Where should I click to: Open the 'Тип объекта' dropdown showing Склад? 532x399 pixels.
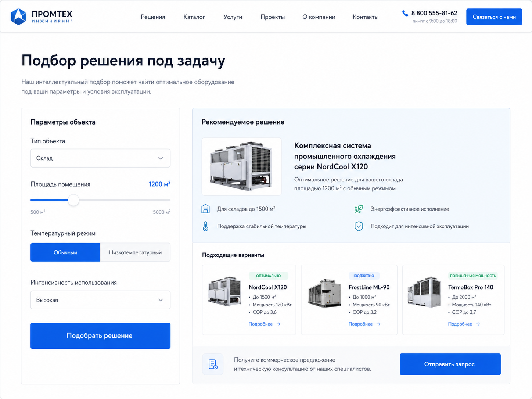[100, 158]
